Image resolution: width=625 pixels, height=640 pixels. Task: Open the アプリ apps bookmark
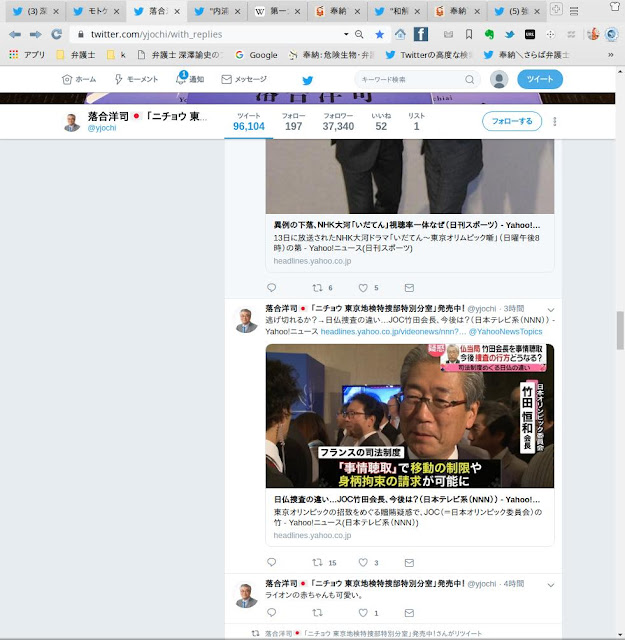27,55
